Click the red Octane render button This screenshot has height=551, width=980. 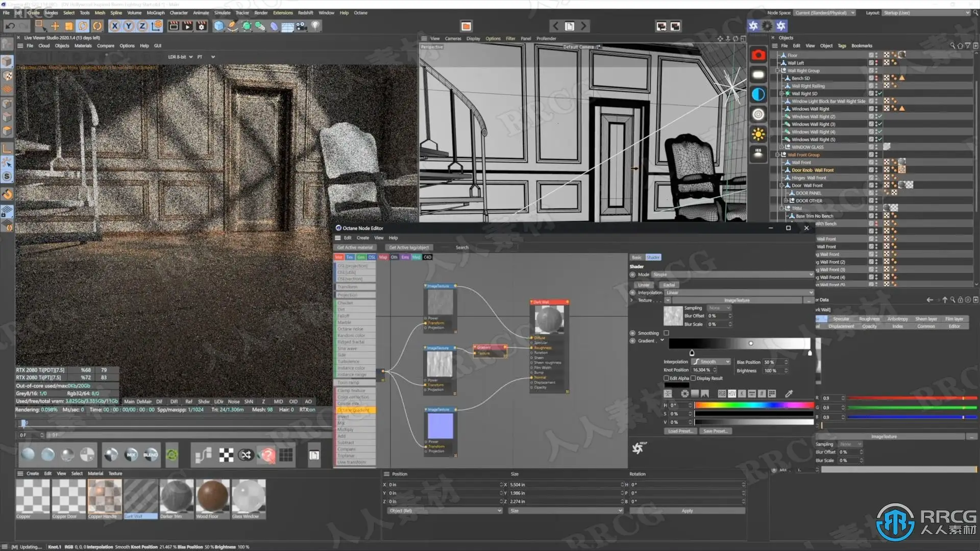[758, 55]
